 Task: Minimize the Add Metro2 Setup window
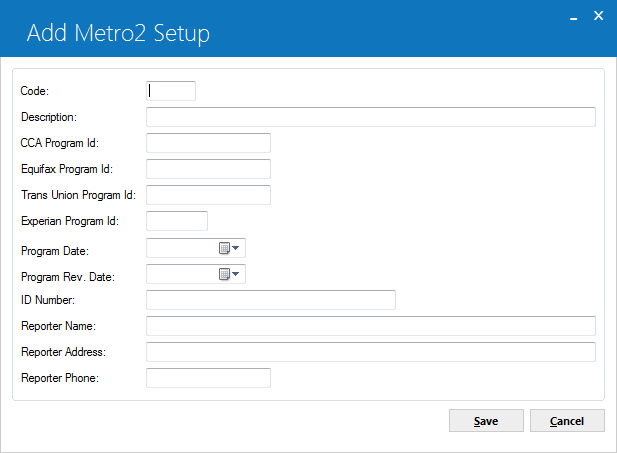[x=573, y=17]
